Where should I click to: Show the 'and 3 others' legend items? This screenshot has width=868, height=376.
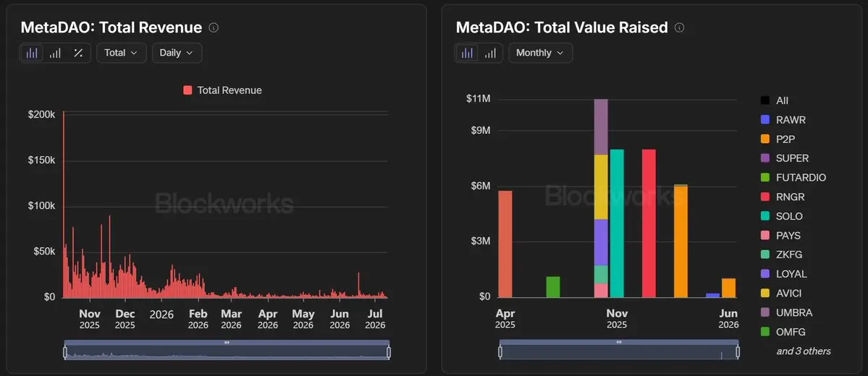(804, 351)
